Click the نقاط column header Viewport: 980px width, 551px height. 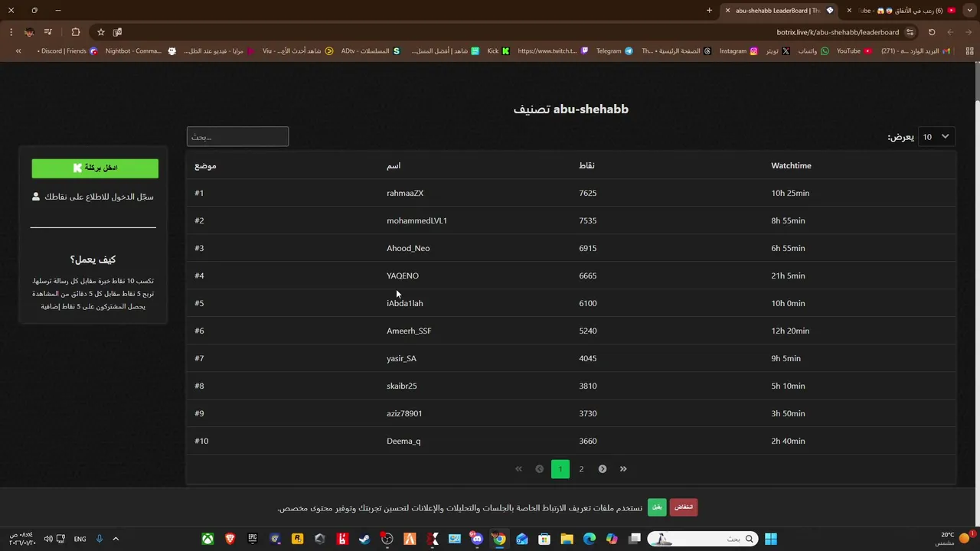[x=586, y=165]
